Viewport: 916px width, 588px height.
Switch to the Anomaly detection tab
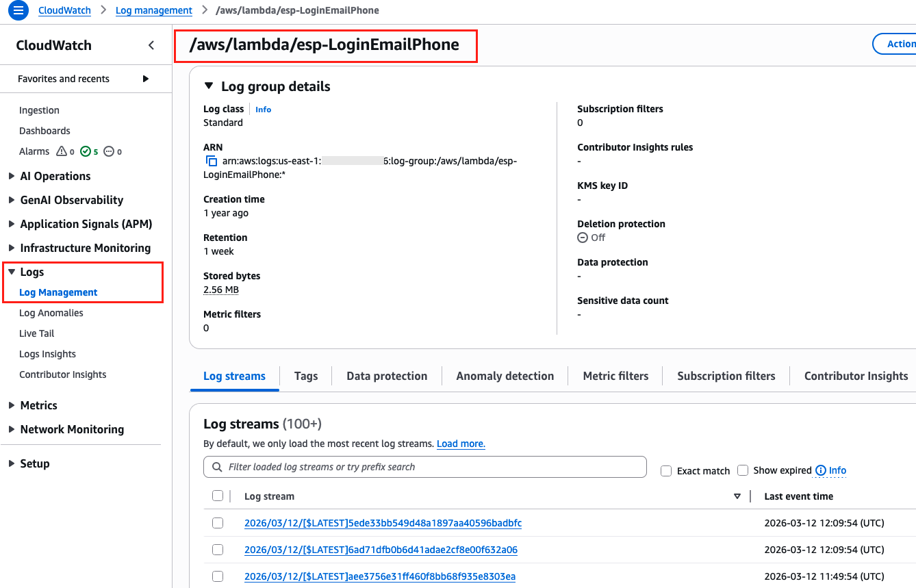point(505,376)
